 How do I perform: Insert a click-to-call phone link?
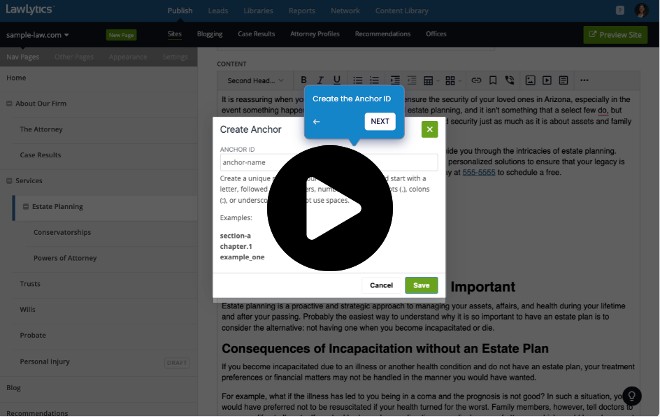click(x=510, y=80)
